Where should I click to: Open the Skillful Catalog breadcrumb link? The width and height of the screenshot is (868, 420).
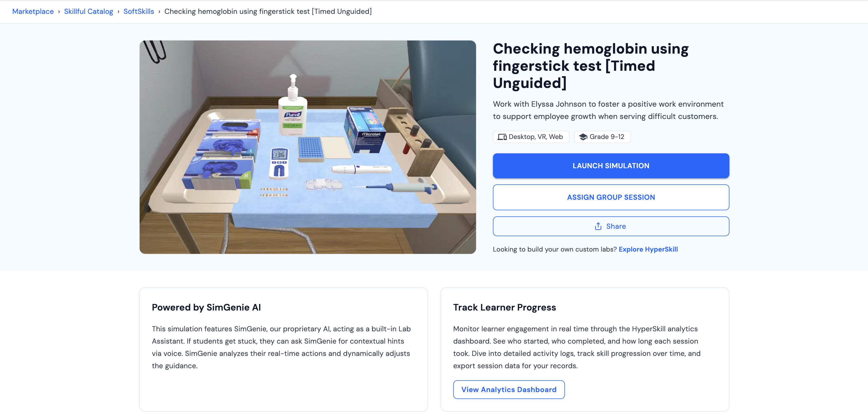[89, 12]
